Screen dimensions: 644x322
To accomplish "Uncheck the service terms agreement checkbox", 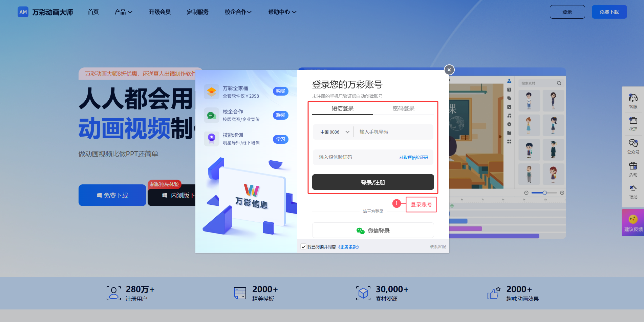I will pyautogui.click(x=303, y=247).
